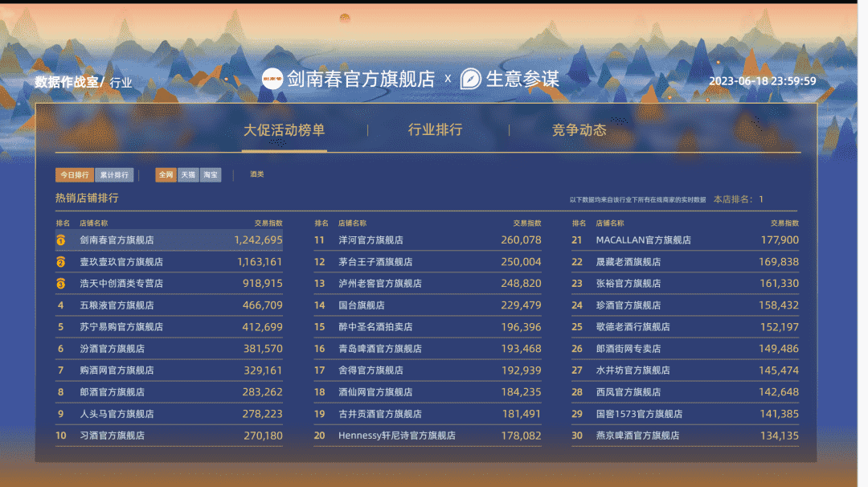Select 水井坊官方旗舰店 row
Viewport: 868px width, 487px height.
point(686,370)
